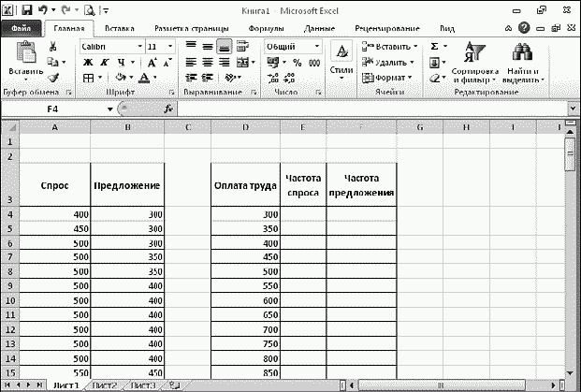Expand Формат cells dropdown
581x392 pixels.
[x=410, y=78]
